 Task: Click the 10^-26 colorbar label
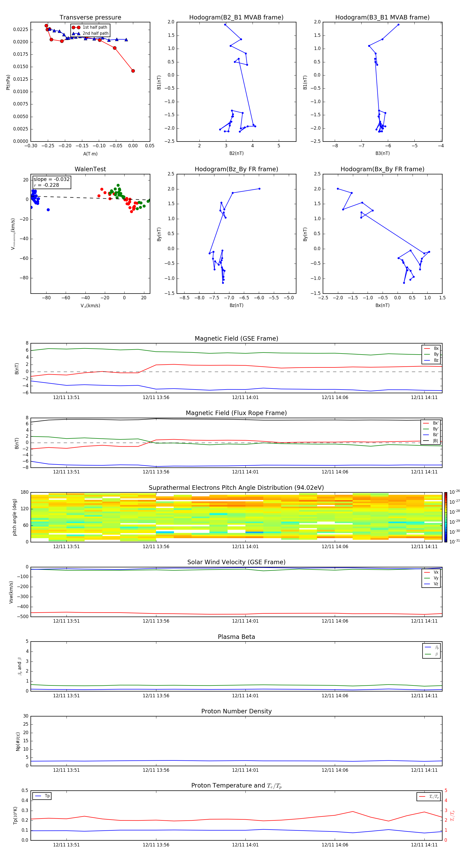455,492
